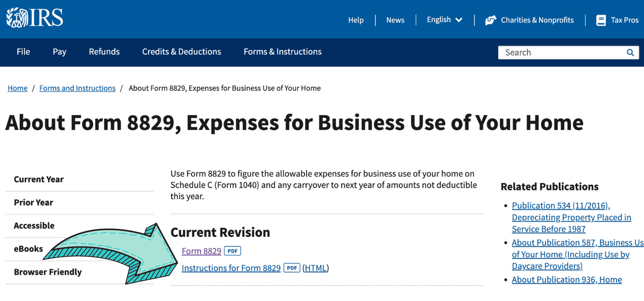The width and height of the screenshot is (644, 301).
Task: Click the IRS logo
Action: point(34,17)
